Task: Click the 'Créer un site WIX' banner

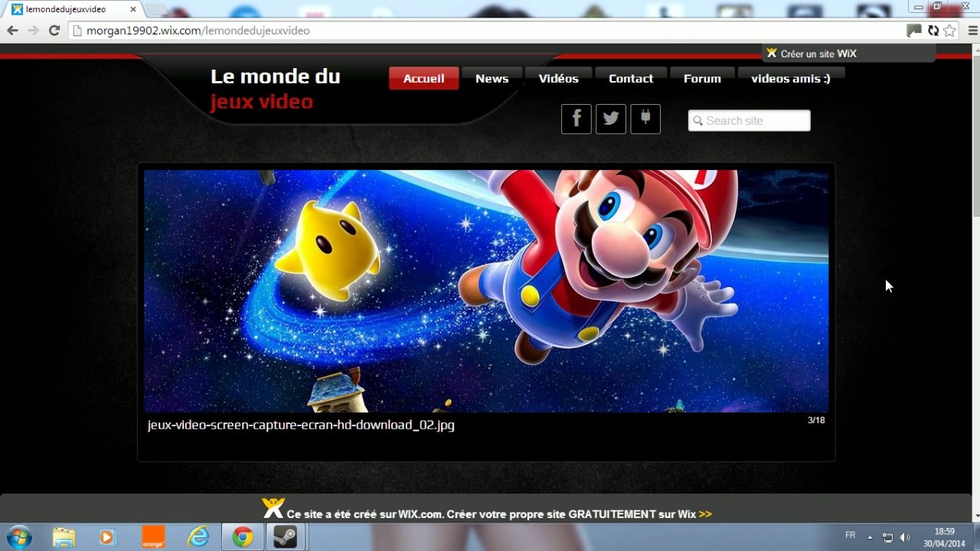Action: tap(848, 54)
